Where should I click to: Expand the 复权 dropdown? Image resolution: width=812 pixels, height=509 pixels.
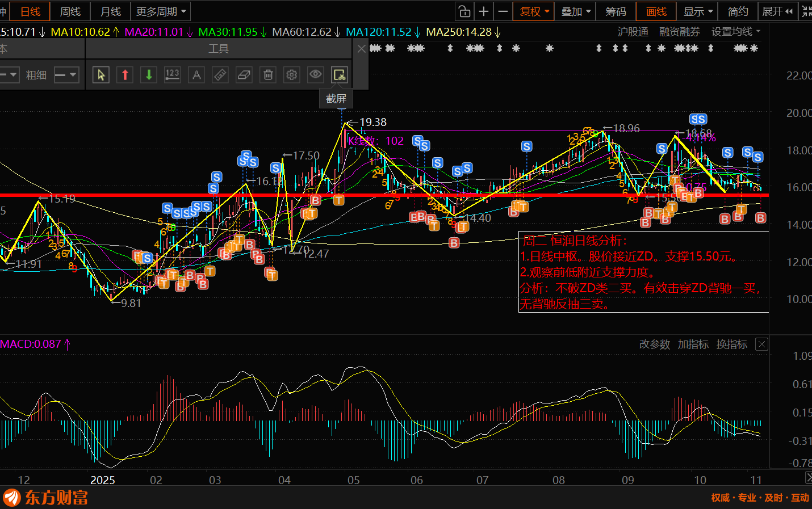pos(534,11)
